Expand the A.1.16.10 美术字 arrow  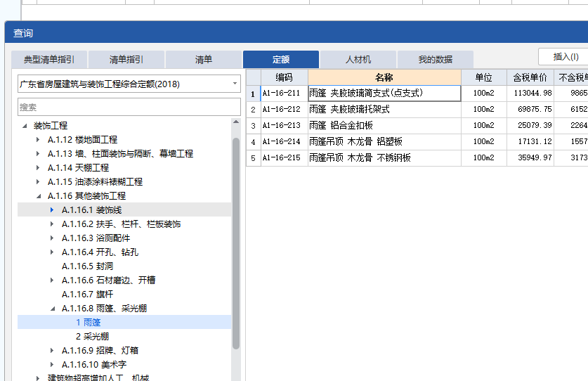52,365
